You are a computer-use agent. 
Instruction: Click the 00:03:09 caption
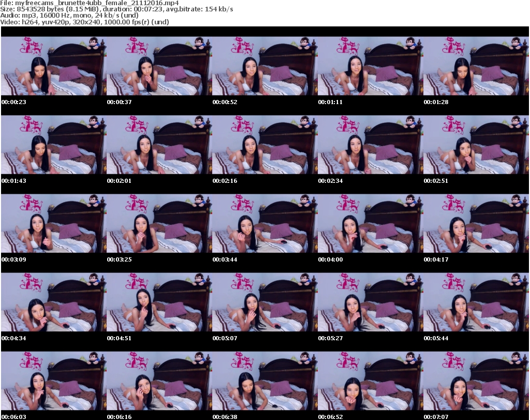[14, 259]
